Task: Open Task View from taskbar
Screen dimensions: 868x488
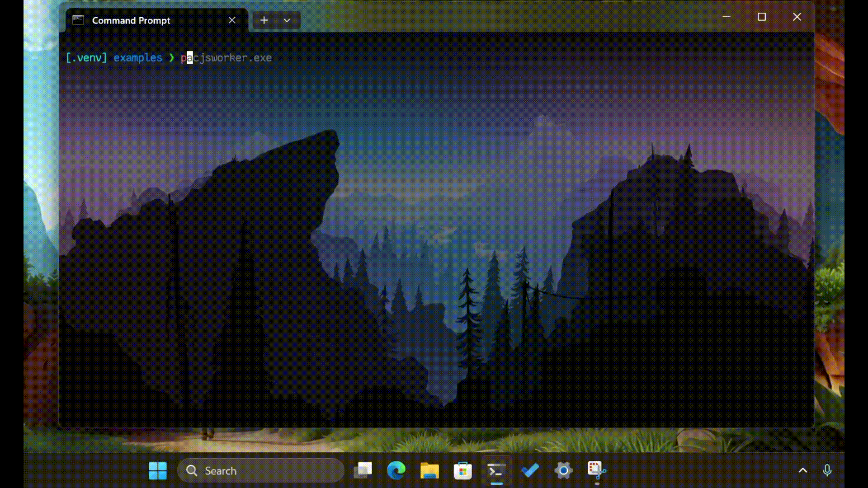Action: 363,471
